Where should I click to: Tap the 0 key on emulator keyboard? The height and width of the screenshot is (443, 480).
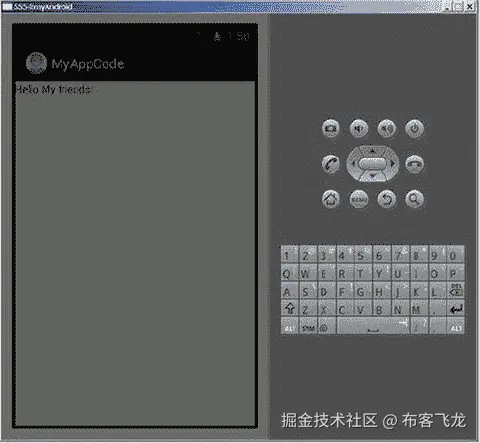click(x=455, y=255)
